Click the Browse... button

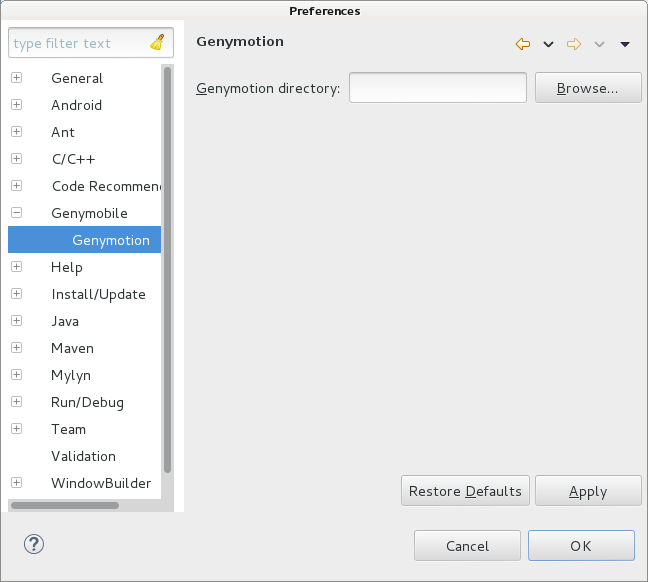click(x=588, y=88)
